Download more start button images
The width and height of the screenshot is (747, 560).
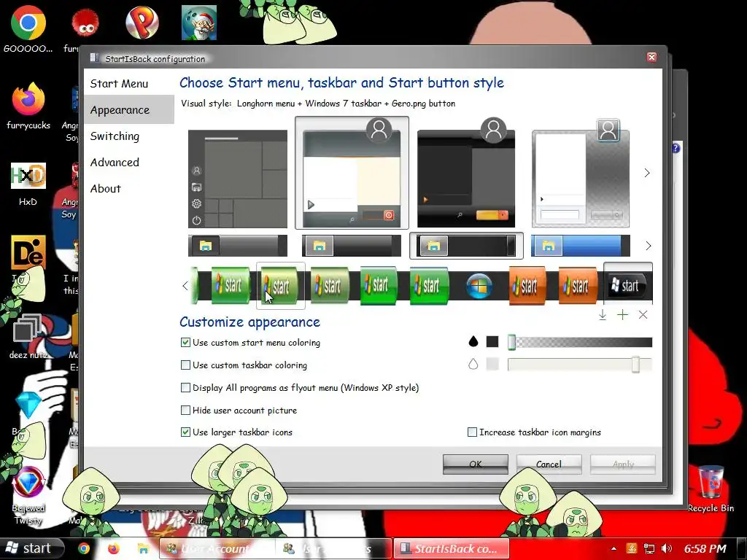[x=602, y=315]
